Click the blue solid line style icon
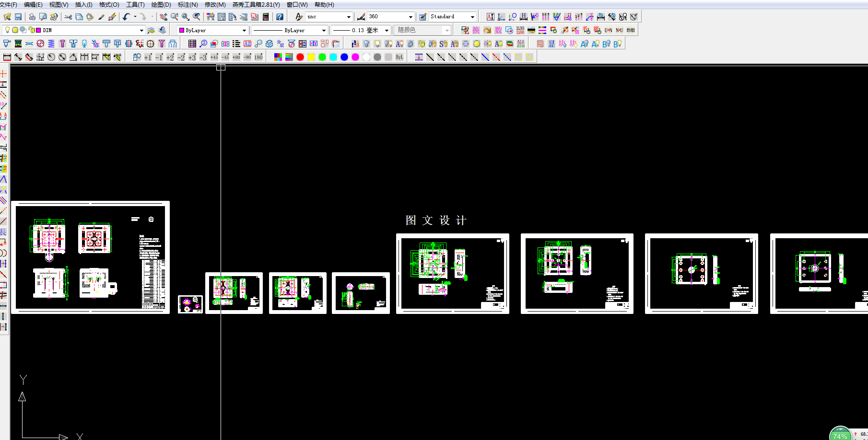Image resolution: width=868 pixels, height=440 pixels. click(485, 57)
